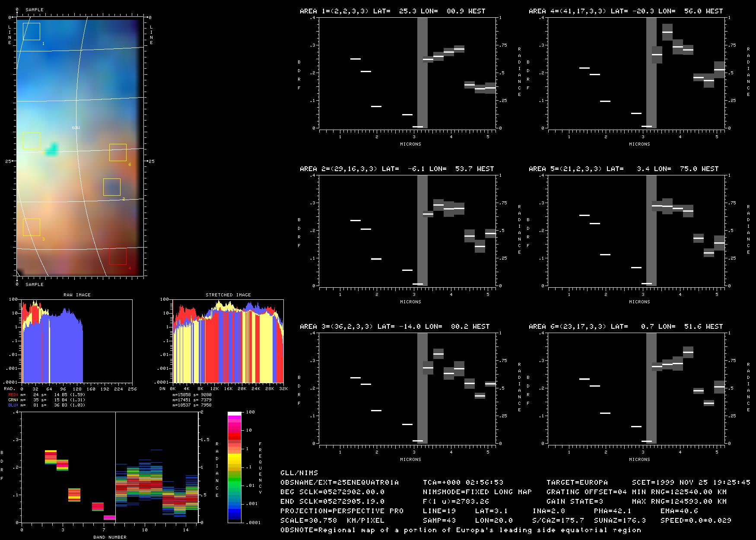Click the BAND NUMBER axis label
756x540 pixels.
tap(110, 537)
